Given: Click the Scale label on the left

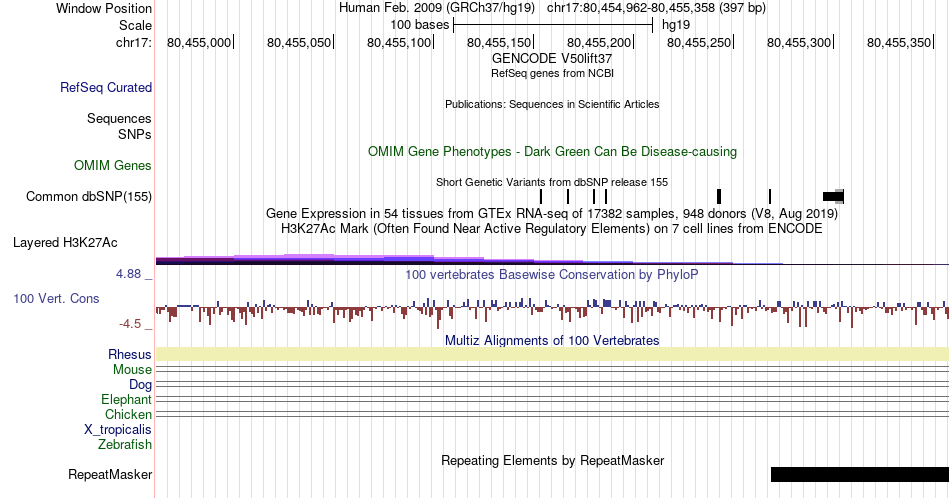Looking at the screenshot, I should (x=135, y=25).
